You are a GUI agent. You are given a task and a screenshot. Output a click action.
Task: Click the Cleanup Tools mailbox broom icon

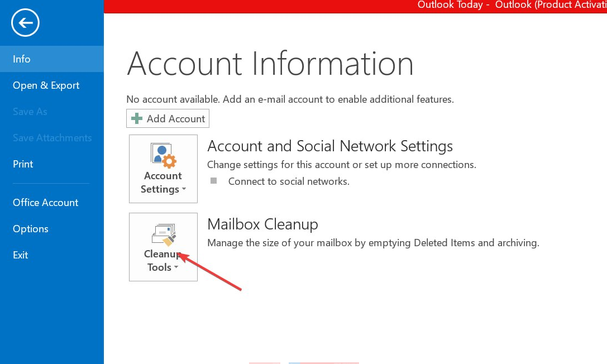pos(164,234)
